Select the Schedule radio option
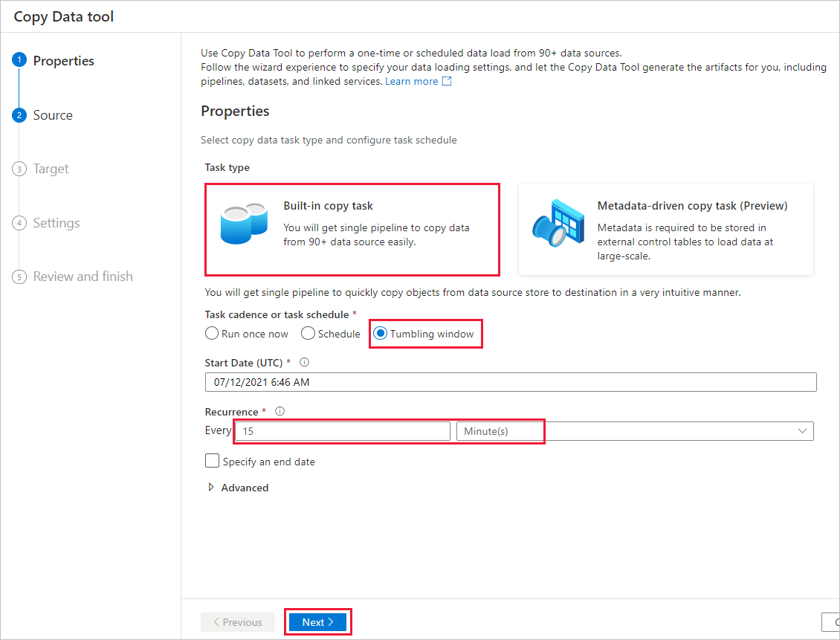Screen dimensions: 840x640 (308, 334)
